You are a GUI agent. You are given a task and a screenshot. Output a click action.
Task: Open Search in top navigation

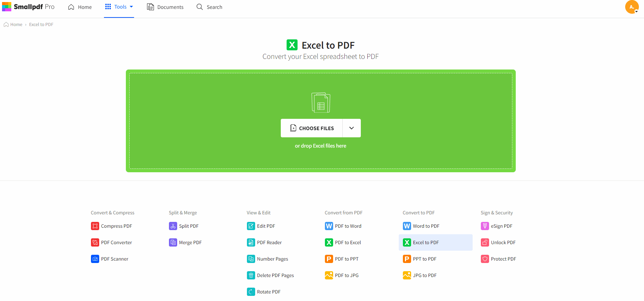209,7
